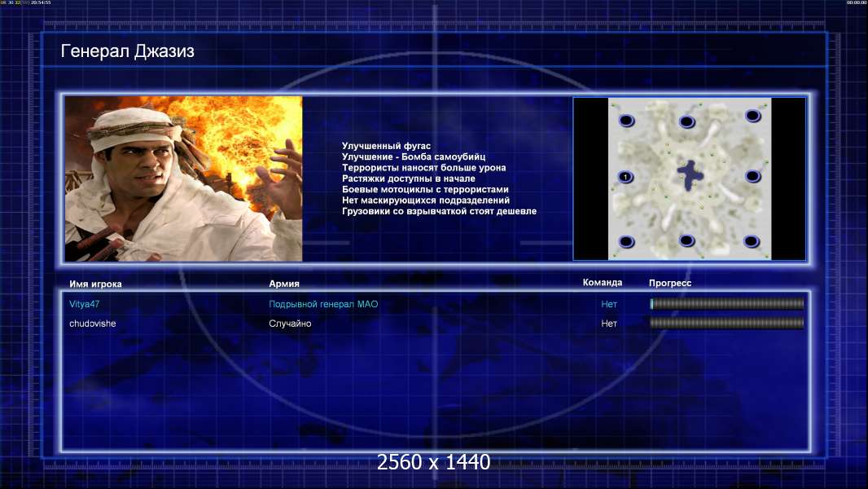Select start position marker numbered 1
Screen dimensions: 868x489
point(625,177)
